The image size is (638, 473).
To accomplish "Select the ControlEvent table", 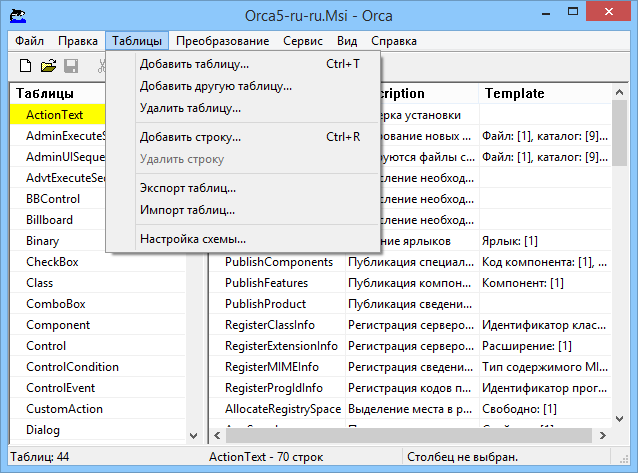I will [98, 388].
